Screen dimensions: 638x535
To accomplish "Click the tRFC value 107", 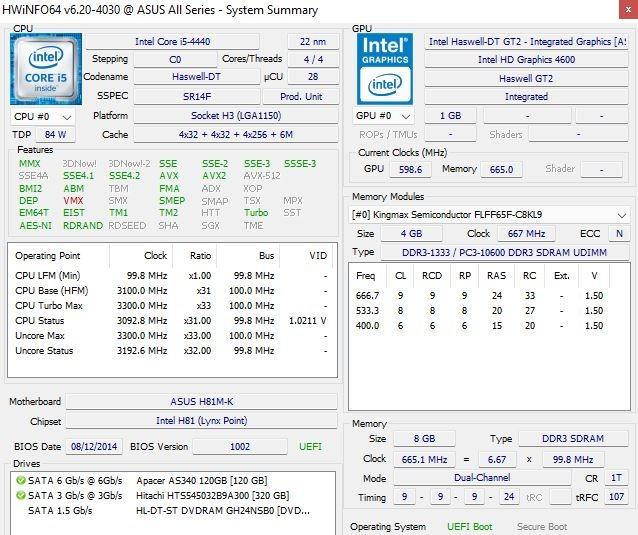I will click(616, 497).
